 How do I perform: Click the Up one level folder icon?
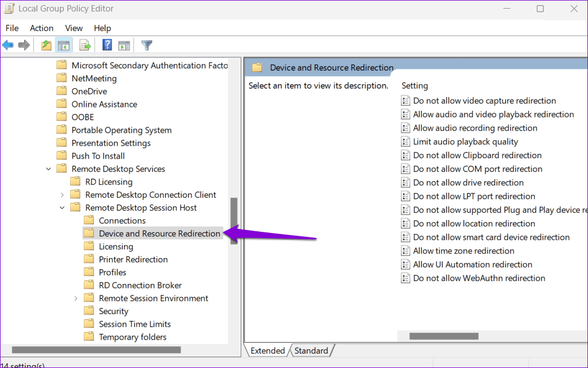tap(47, 45)
